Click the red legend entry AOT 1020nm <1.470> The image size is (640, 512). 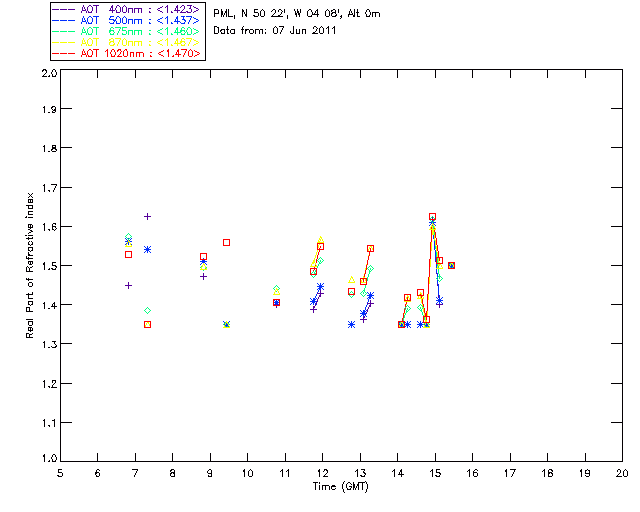[126, 53]
